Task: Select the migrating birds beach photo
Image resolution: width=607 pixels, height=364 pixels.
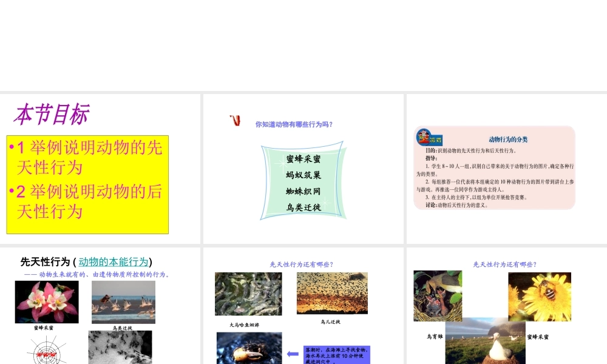Action: click(x=123, y=302)
